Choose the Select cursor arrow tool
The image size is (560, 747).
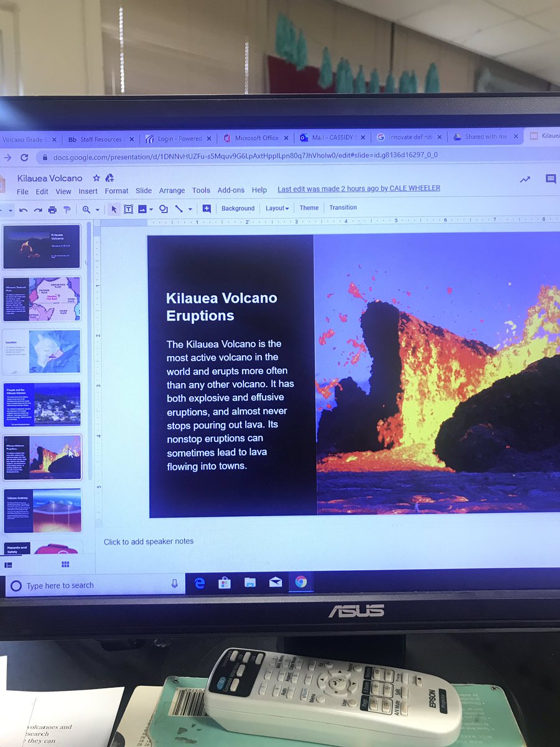(x=114, y=209)
